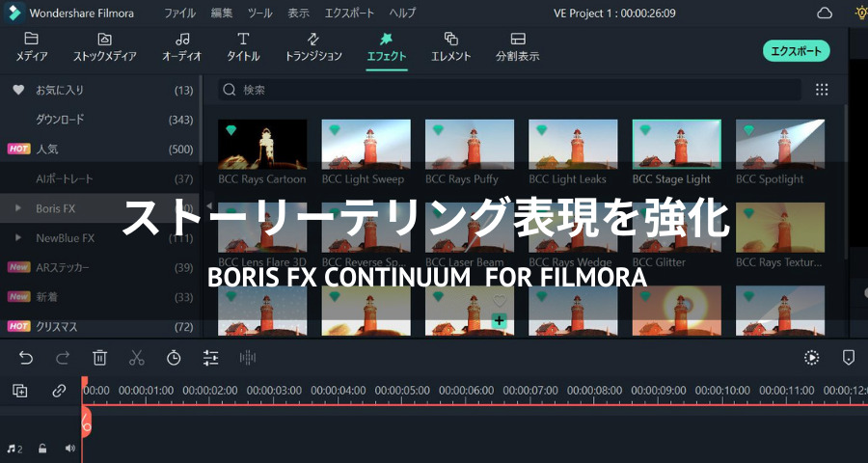
Task: Select the BCC Stage Light effect thumbnail
Action: (x=676, y=144)
